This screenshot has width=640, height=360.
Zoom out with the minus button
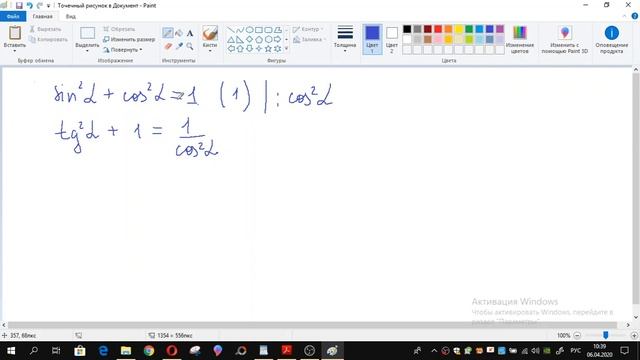click(x=577, y=336)
